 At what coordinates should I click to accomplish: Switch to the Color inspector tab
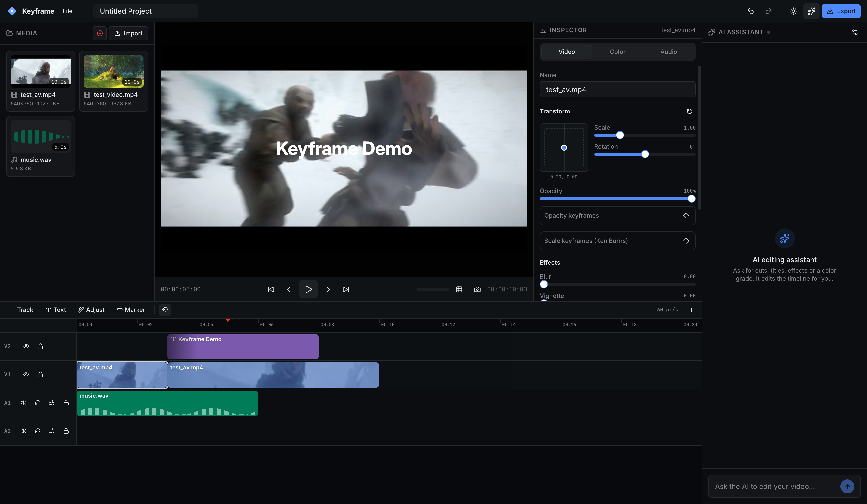click(x=617, y=52)
